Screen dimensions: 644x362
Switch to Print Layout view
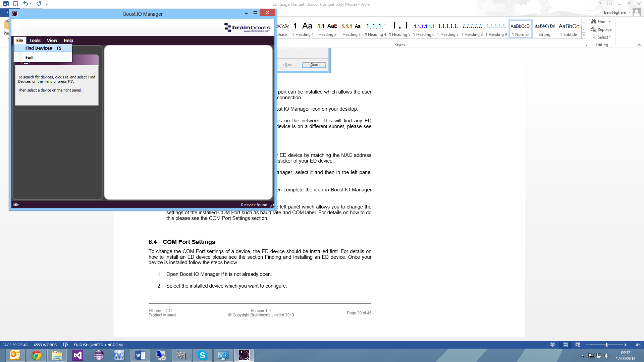click(x=565, y=345)
